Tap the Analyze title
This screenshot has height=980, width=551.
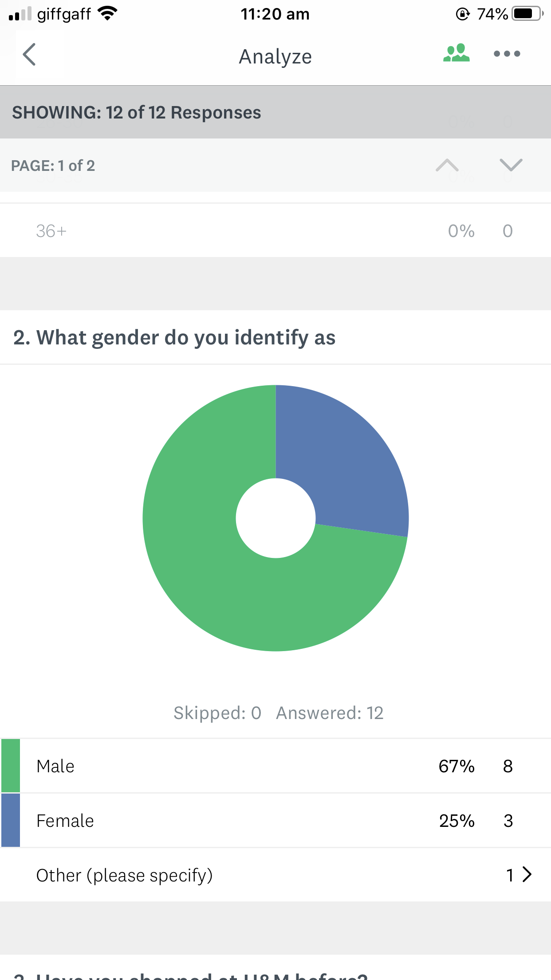[275, 57]
